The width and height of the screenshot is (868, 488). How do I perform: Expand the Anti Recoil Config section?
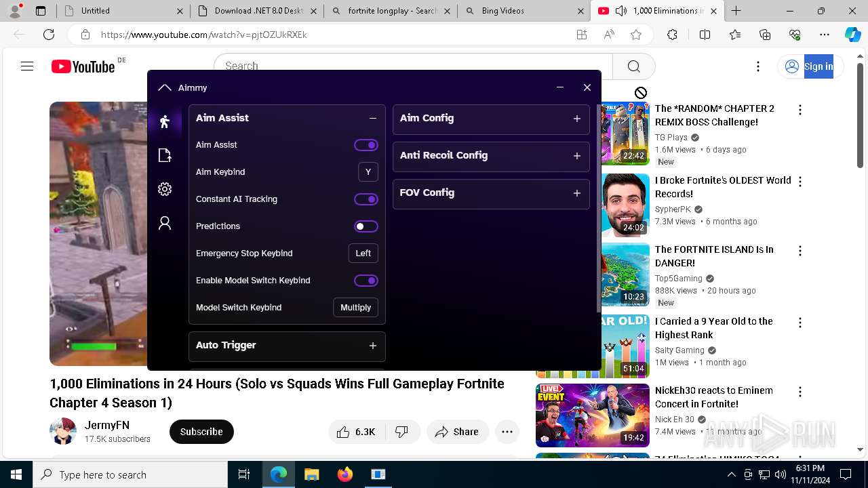pyautogui.click(x=576, y=156)
